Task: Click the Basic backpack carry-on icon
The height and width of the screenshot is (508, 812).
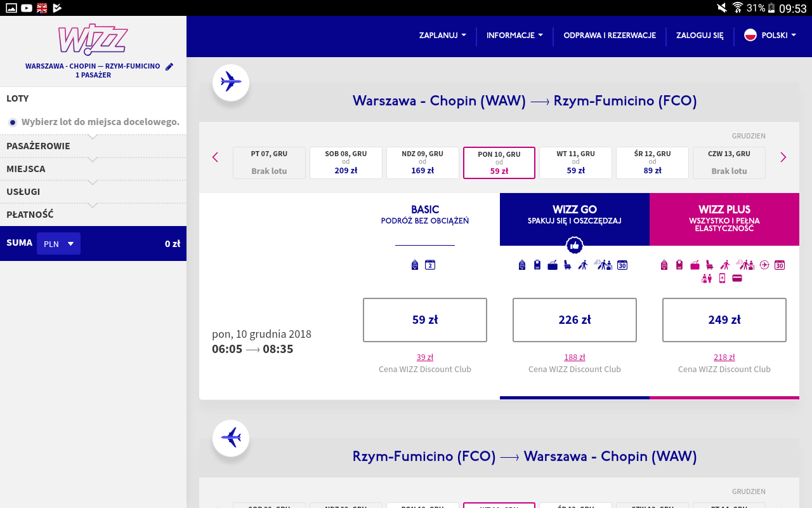Action: tap(415, 265)
